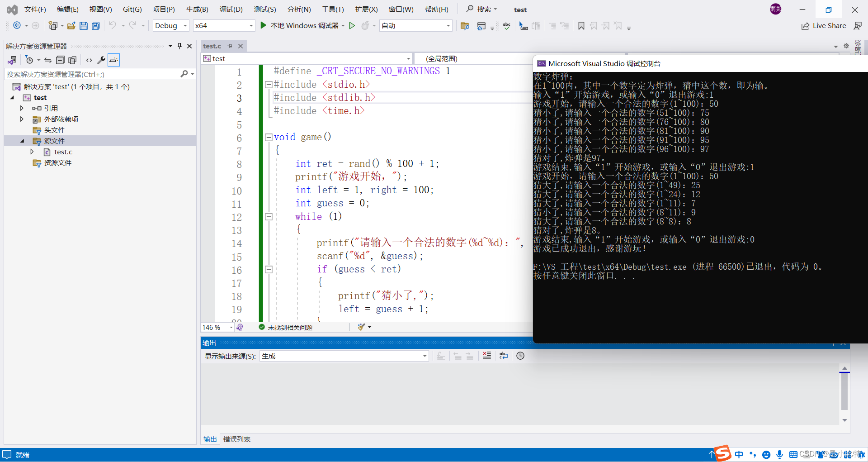
Task: Open the Debug configuration dropdown
Action: coord(171,26)
